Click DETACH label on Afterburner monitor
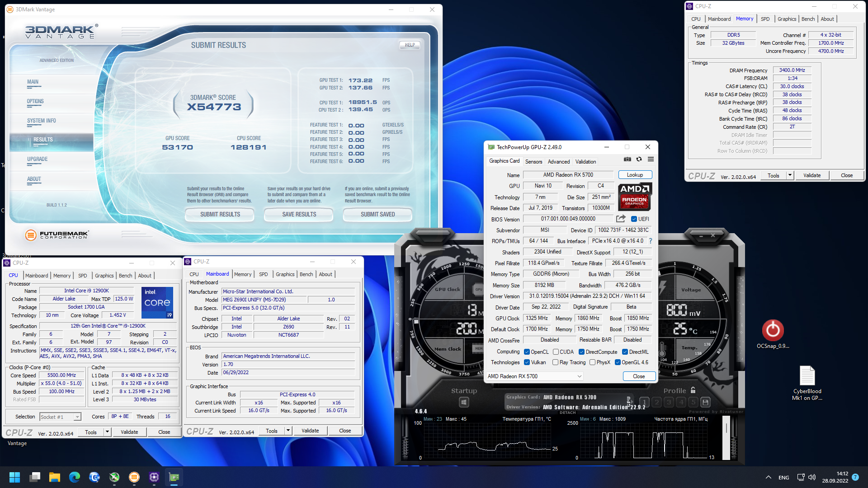Screen dimensions: 868x488 568,413
